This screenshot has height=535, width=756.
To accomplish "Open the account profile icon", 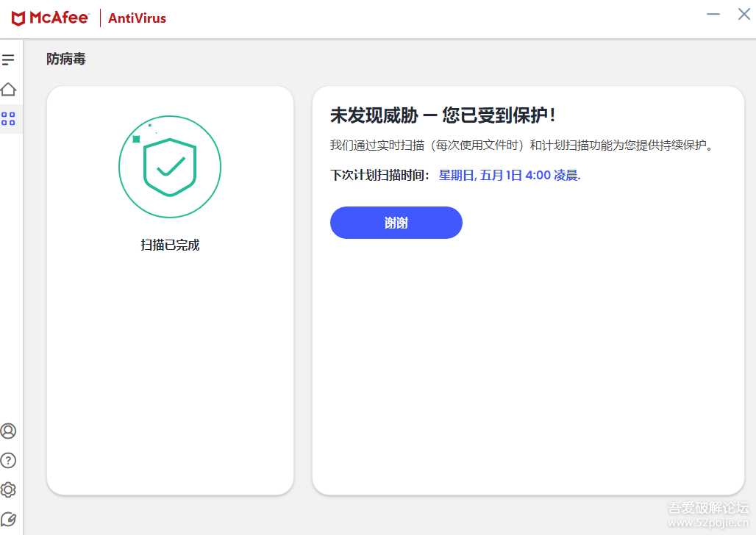I will tap(10, 431).
